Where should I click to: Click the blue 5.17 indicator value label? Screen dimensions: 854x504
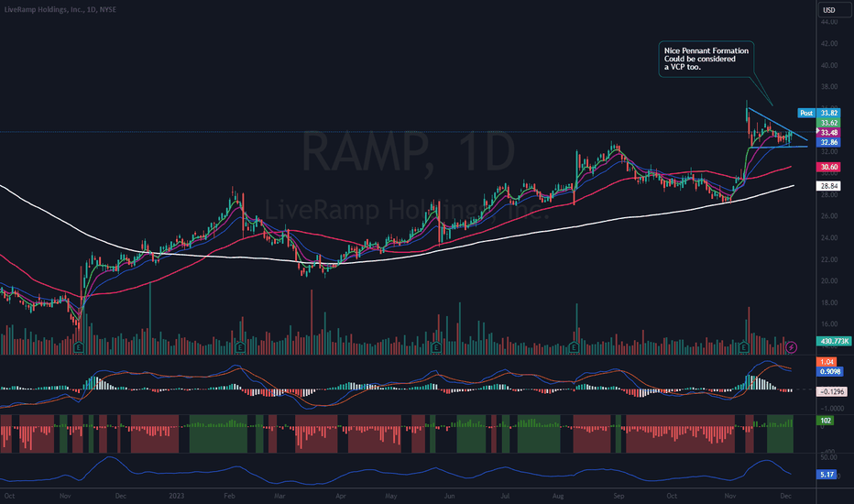click(827, 475)
